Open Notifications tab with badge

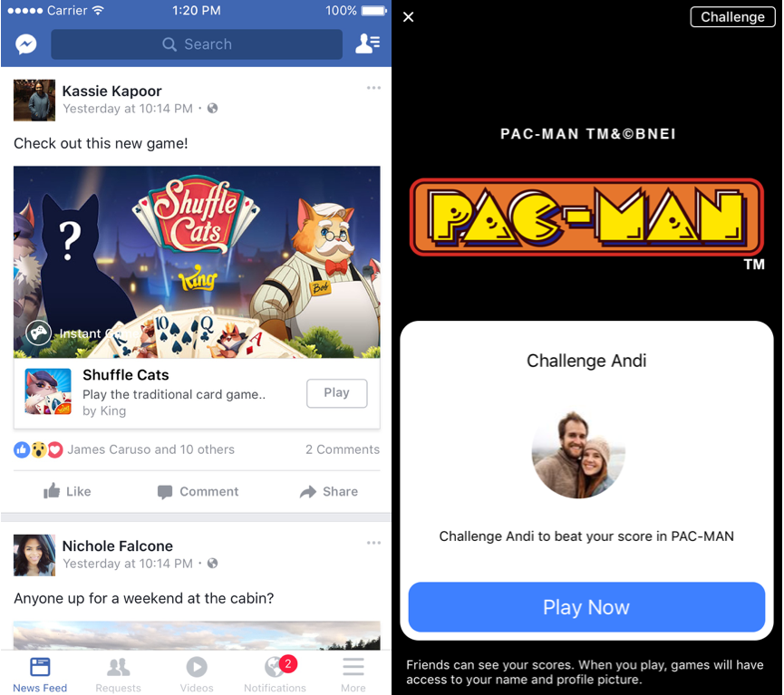[275, 674]
